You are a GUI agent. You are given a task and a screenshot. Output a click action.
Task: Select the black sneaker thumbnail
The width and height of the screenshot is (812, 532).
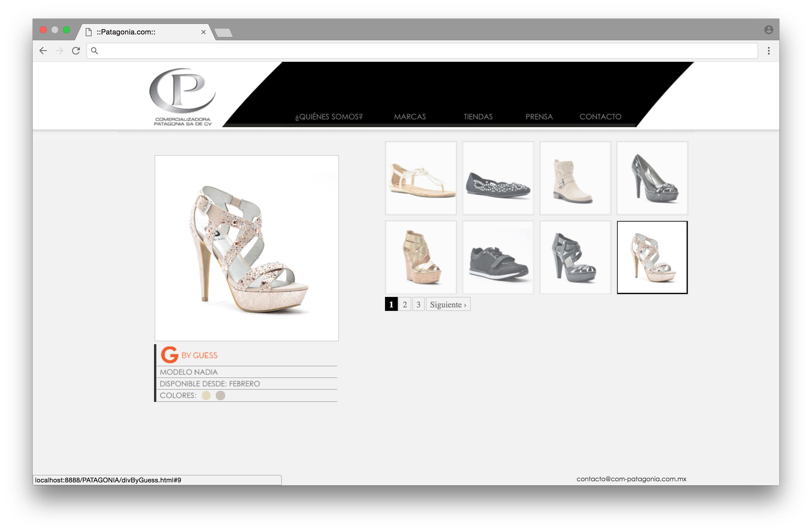point(498,258)
